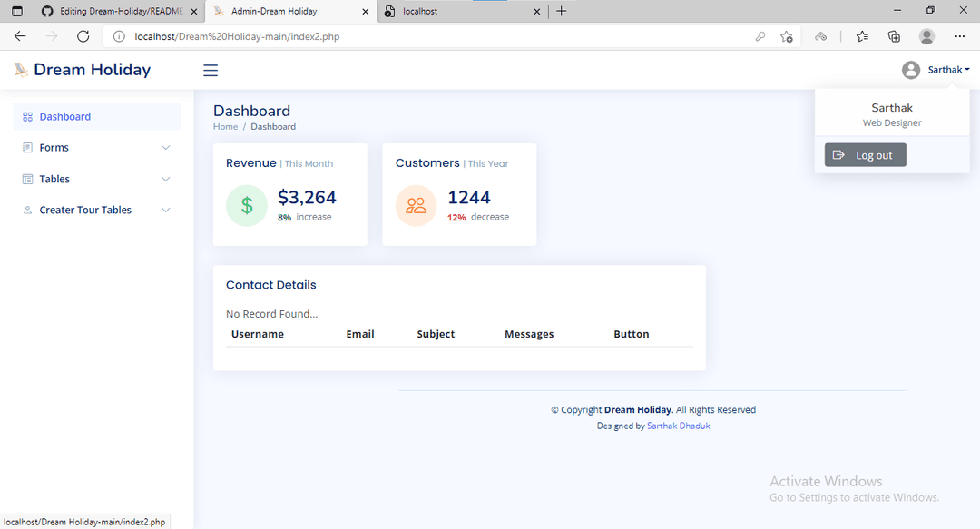This screenshot has height=529, width=980.
Task: Click the dollar icon in Revenue card
Action: point(246,205)
